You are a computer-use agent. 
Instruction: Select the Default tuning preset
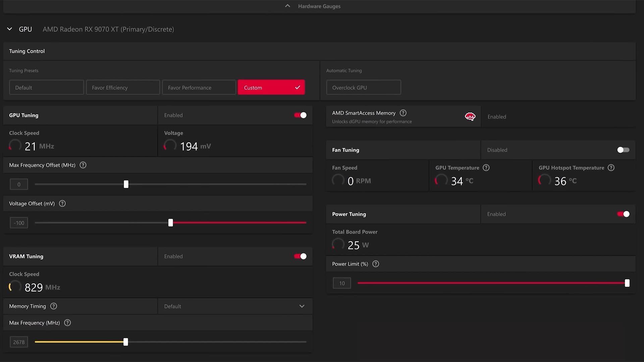[47, 87]
